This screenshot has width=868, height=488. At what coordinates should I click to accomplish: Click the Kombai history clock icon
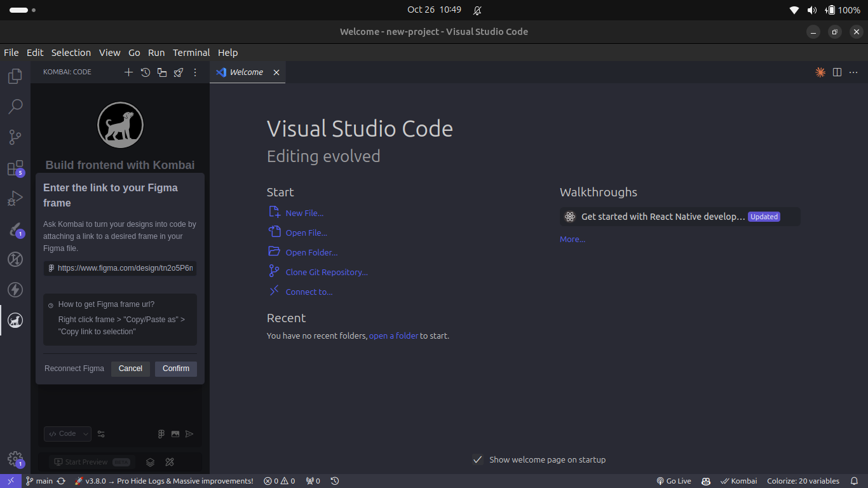146,72
